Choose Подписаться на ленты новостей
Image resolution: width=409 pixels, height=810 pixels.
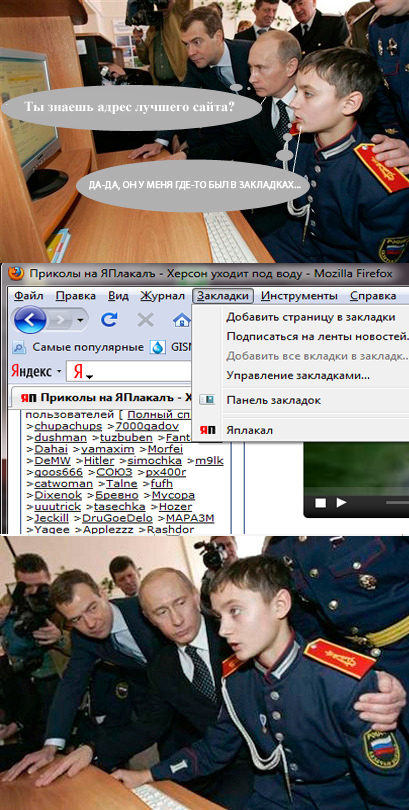pos(317,337)
